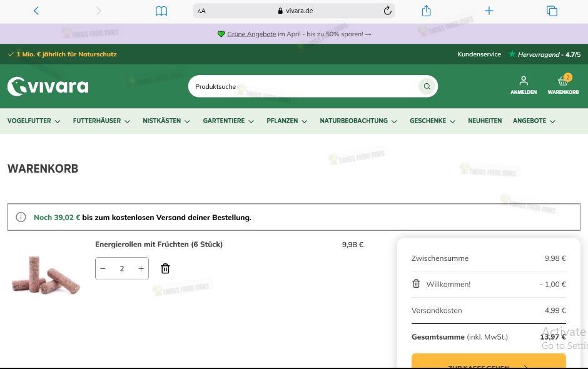Select Neuheiten in the navigation
This screenshot has height=369, width=588.
[485, 121]
